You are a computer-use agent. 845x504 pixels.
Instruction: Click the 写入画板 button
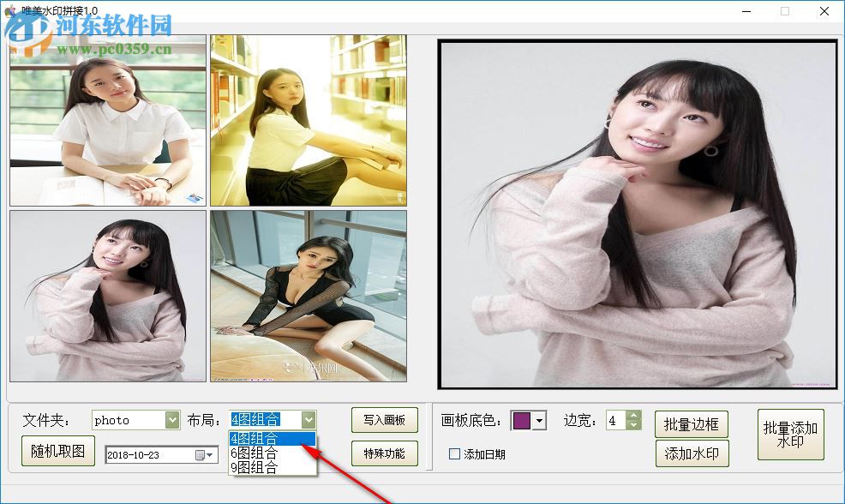tap(384, 419)
